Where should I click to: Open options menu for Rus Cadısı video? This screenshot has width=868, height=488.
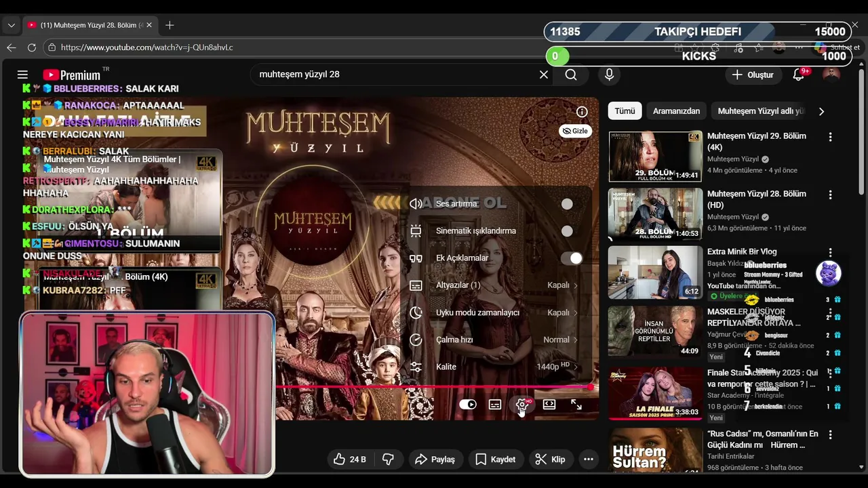[x=830, y=435]
